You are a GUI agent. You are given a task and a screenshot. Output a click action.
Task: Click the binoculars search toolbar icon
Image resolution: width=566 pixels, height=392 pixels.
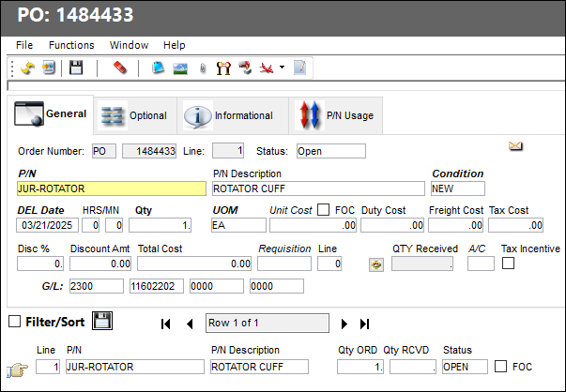pyautogui.click(x=223, y=68)
